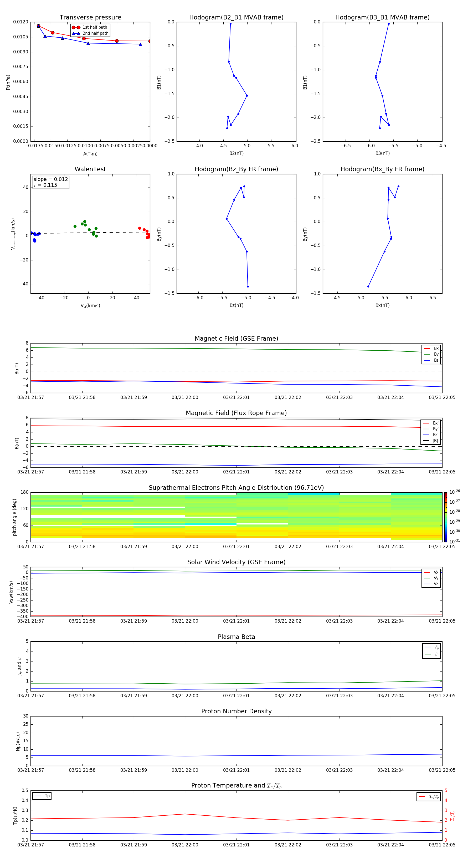Click the lowest point of the Bx_By hodogram
The height and width of the screenshot is (868, 473).
click(368, 286)
